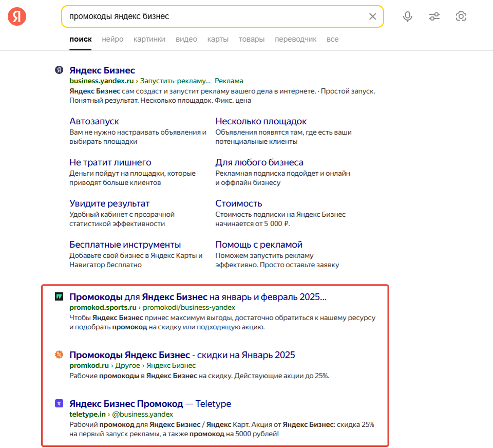Click text 'приводят больше клиентов'
This screenshot has height=448, width=493.
pos(115,183)
